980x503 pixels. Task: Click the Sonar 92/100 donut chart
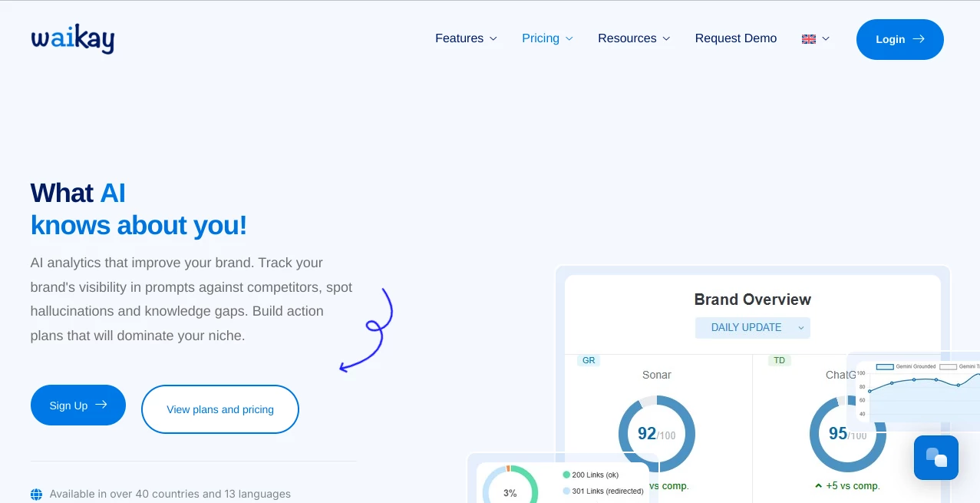(657, 434)
